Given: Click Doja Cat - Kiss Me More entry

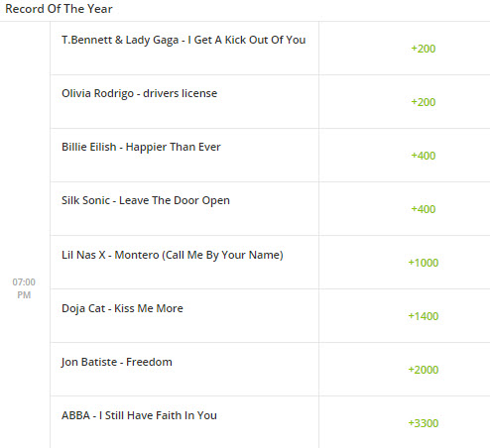Looking at the screenshot, I should coord(122,308).
